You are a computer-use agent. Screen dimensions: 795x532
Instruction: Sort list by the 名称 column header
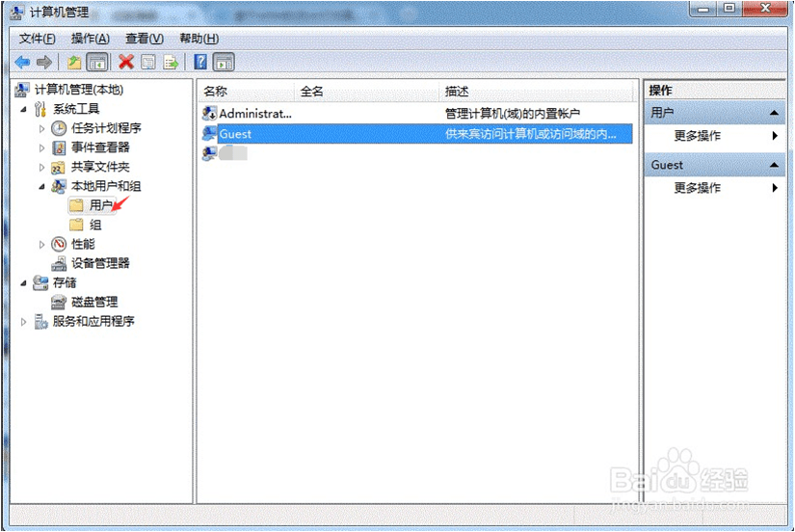[x=247, y=91]
